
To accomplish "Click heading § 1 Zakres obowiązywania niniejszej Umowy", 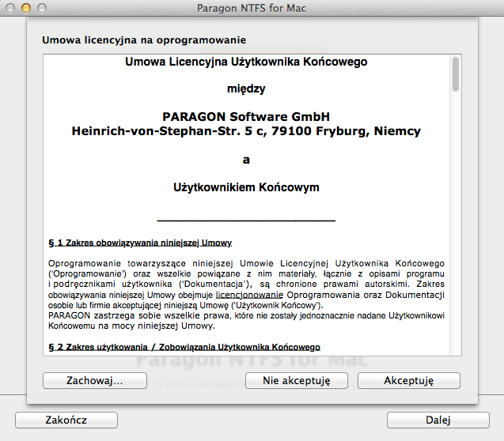I will (140, 243).
